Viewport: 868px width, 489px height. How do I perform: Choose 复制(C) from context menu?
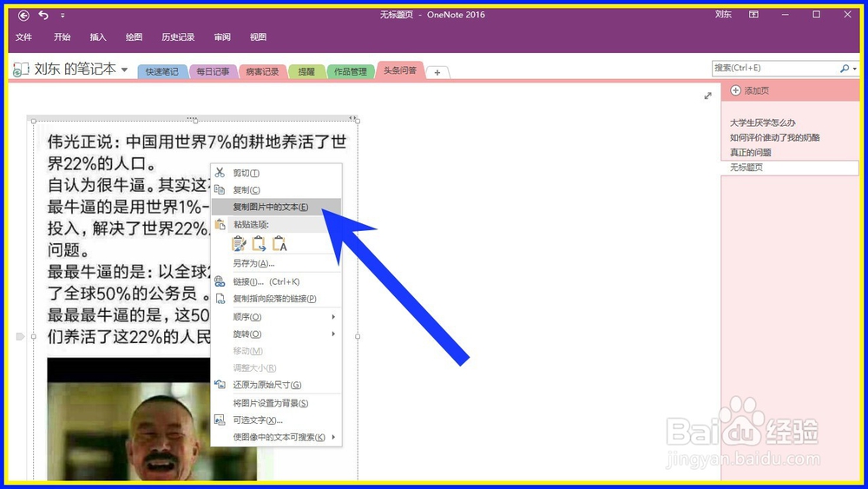click(x=276, y=190)
